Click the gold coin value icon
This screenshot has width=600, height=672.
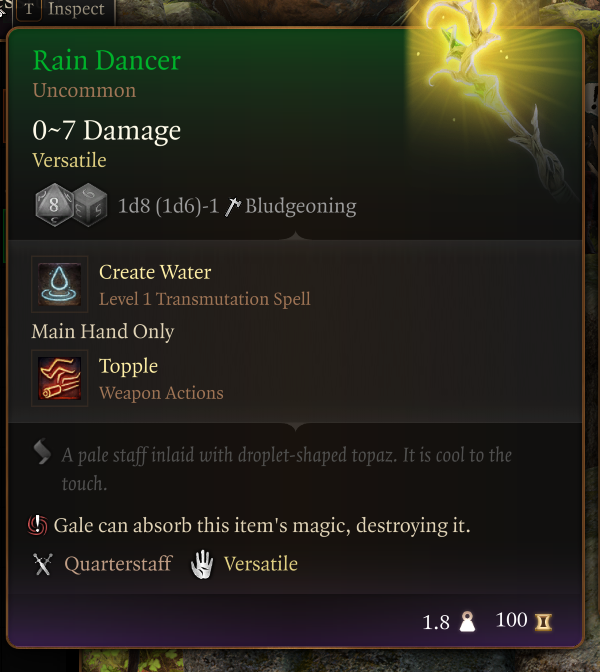point(543,621)
